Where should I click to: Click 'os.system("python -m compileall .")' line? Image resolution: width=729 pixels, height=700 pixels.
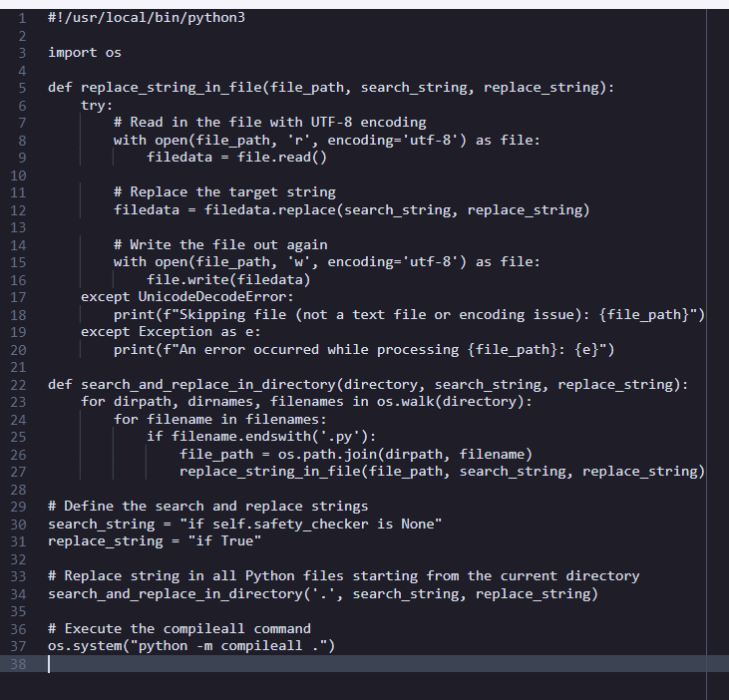[191, 646]
